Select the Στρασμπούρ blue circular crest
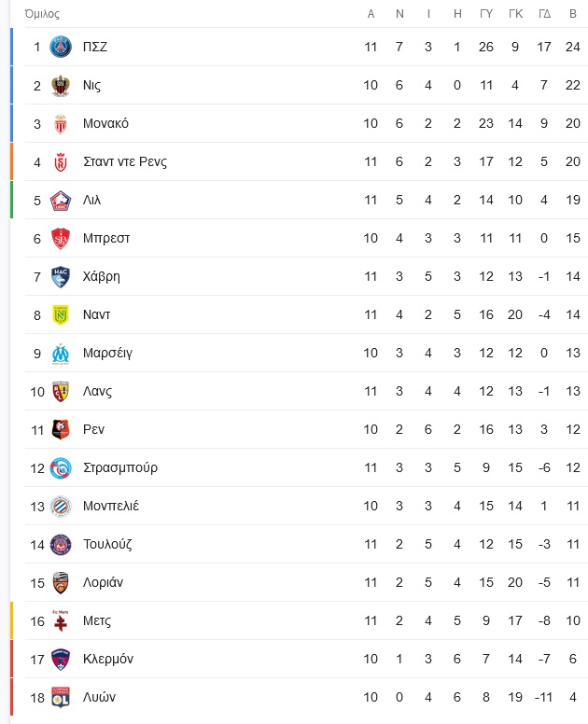This screenshot has width=588, height=724. pos(61,468)
